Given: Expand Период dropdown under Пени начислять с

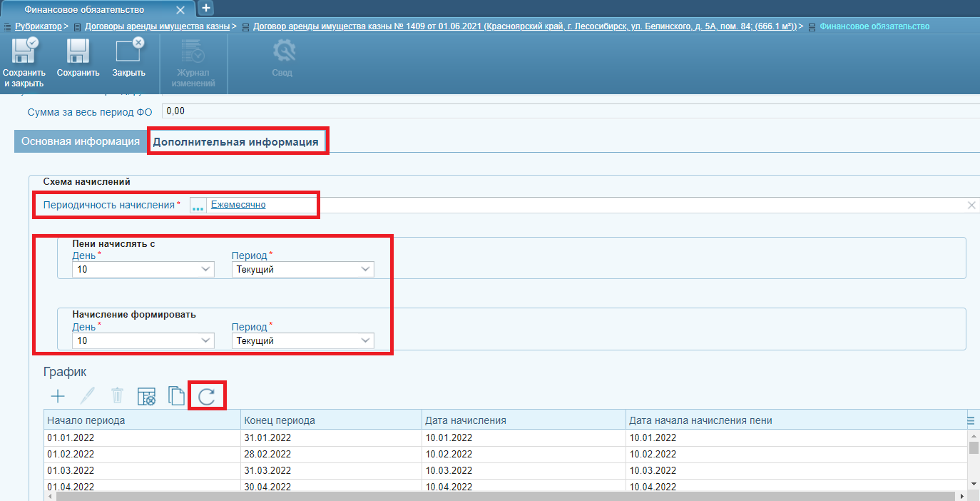Looking at the screenshot, I should (x=365, y=269).
